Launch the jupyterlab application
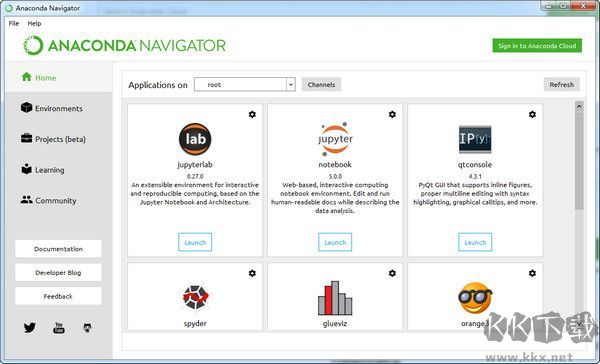 click(x=195, y=242)
